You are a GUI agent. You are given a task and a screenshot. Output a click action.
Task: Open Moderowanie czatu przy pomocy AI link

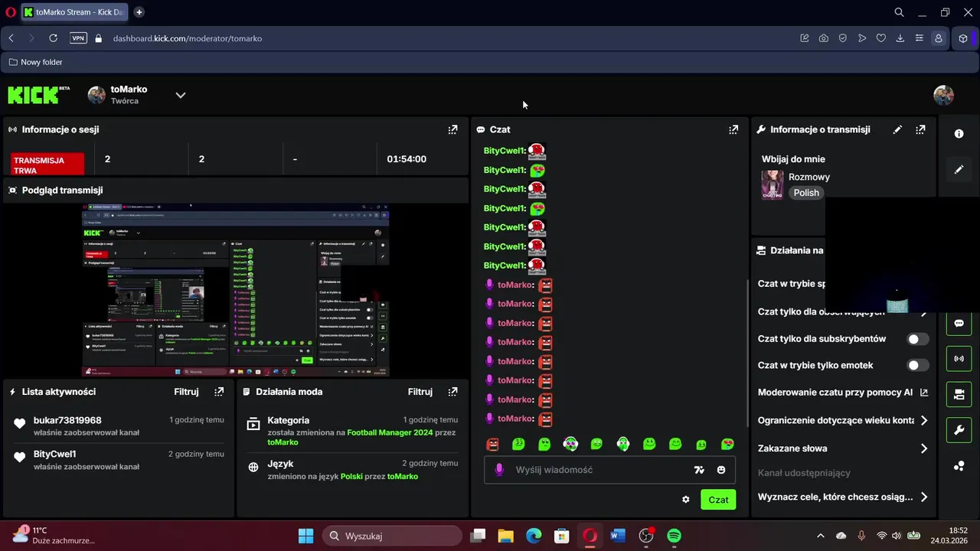(x=843, y=393)
